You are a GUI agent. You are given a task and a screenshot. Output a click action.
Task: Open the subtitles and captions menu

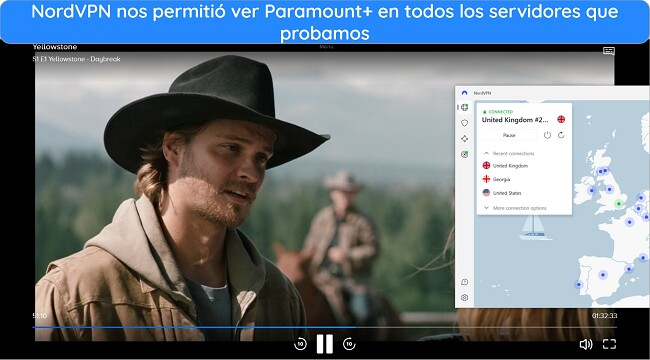point(609,51)
